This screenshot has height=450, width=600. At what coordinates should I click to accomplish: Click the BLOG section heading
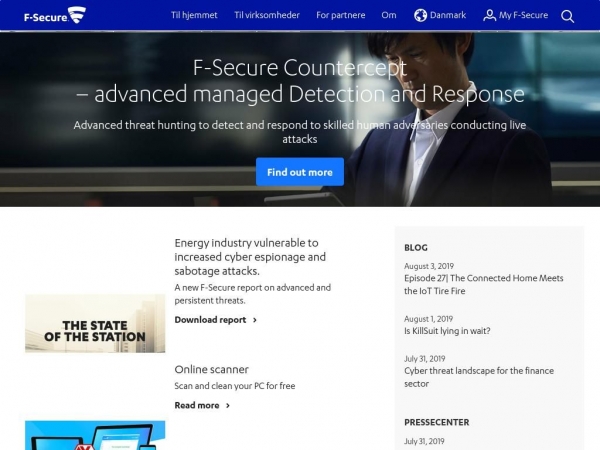(x=416, y=248)
